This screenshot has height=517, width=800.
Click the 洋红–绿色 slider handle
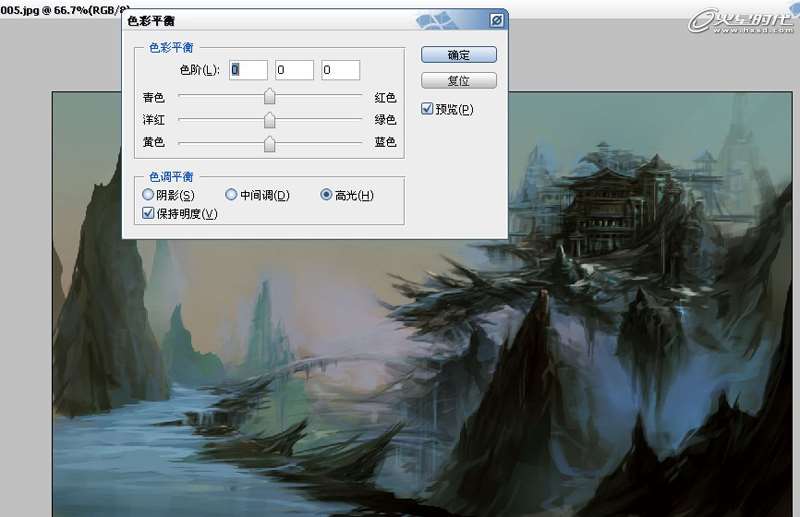click(x=269, y=120)
